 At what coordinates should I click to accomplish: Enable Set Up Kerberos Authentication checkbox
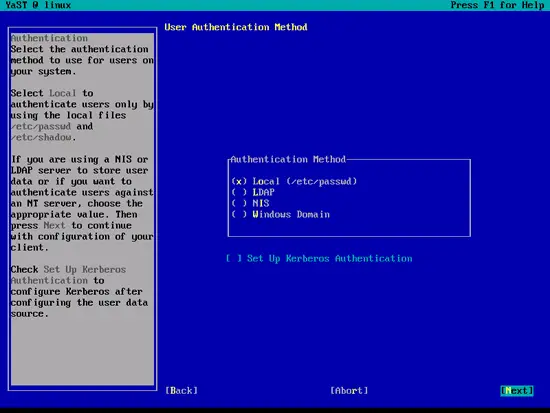click(x=319, y=259)
